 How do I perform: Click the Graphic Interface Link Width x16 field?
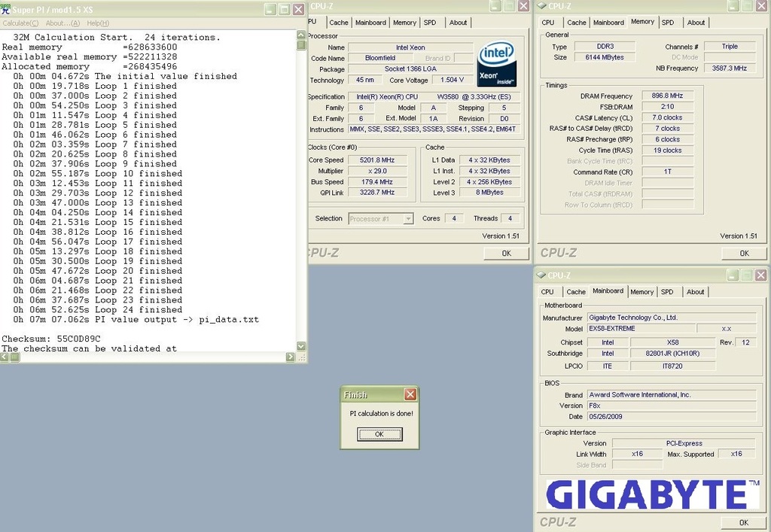click(x=637, y=454)
